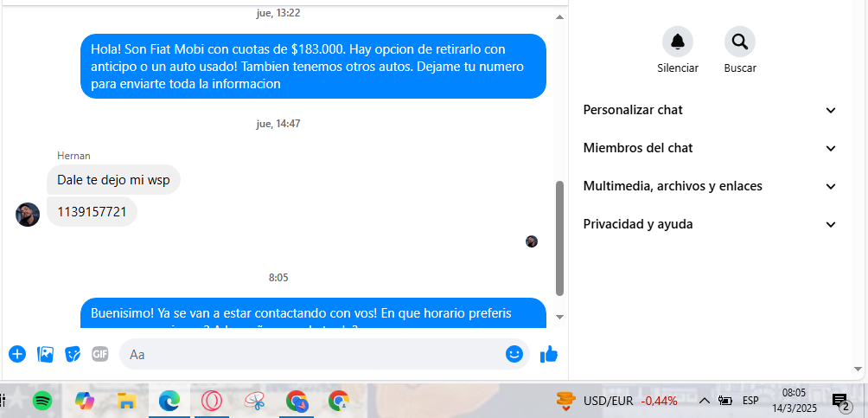Expand Multimedia, archivos y enlaces section

[x=710, y=186]
